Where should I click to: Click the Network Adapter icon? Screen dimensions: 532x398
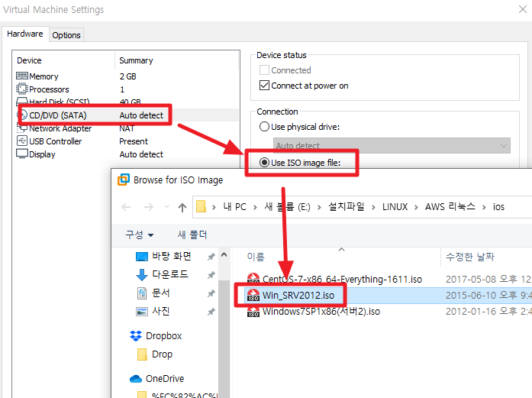pyautogui.click(x=22, y=128)
